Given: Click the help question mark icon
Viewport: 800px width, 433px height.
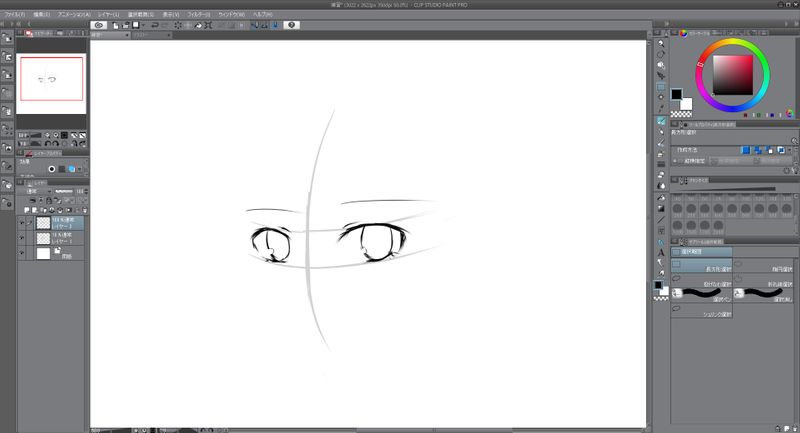Looking at the screenshot, I should click(291, 25).
